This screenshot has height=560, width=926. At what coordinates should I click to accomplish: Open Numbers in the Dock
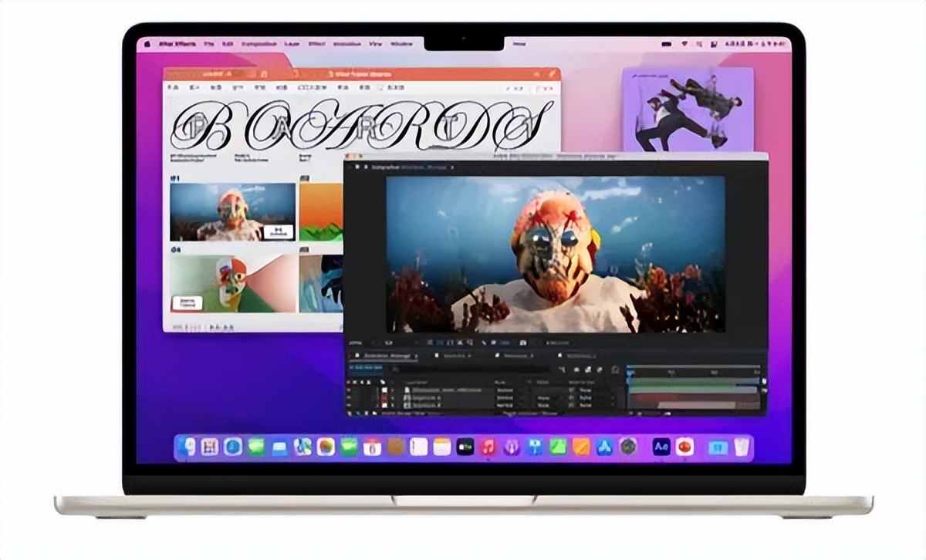[558, 447]
